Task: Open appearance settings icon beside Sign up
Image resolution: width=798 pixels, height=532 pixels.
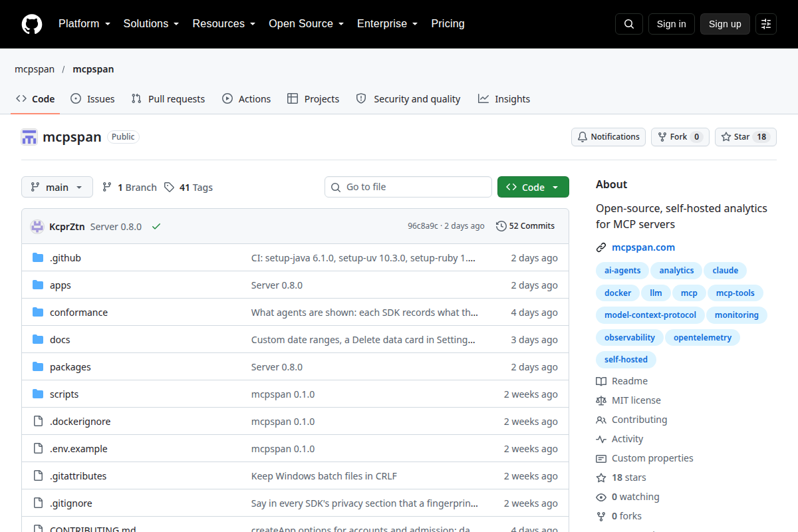Action: point(766,24)
